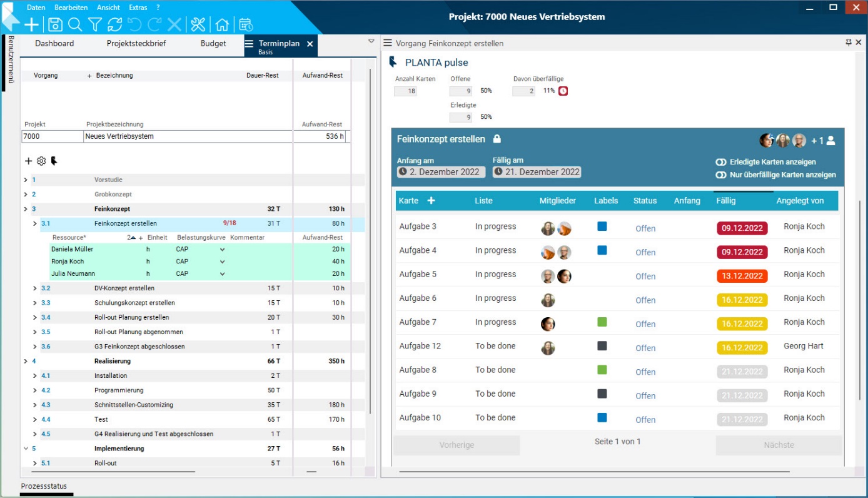The height and width of the screenshot is (498, 868).
Task: Open customizing with the tools icon
Action: tap(198, 24)
